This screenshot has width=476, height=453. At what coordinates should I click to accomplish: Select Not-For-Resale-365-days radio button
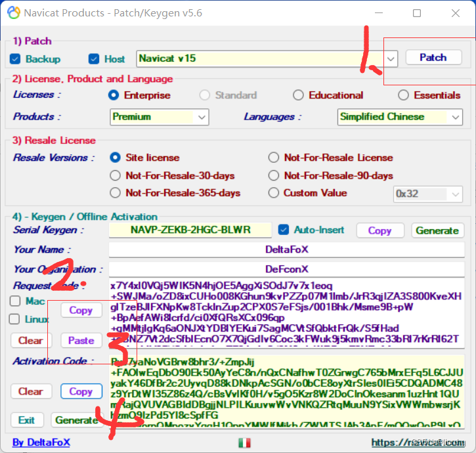pos(115,193)
